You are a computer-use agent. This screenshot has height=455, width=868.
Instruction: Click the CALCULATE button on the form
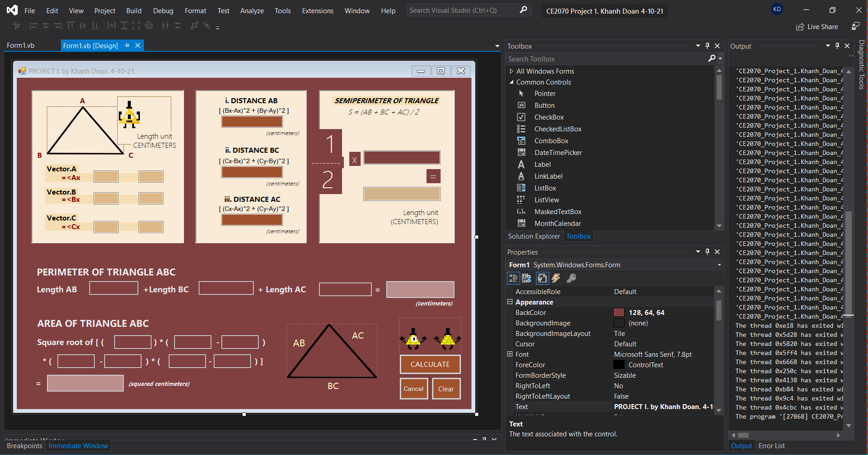click(x=430, y=364)
